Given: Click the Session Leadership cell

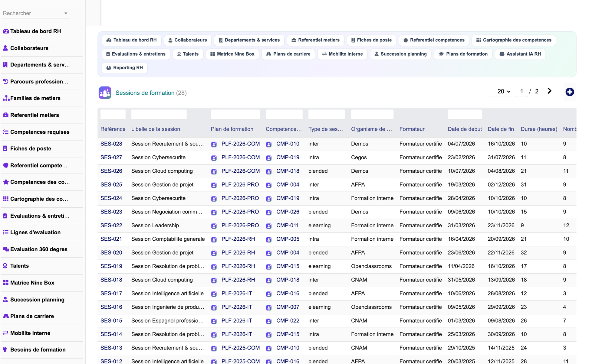Looking at the screenshot, I should point(155,226).
